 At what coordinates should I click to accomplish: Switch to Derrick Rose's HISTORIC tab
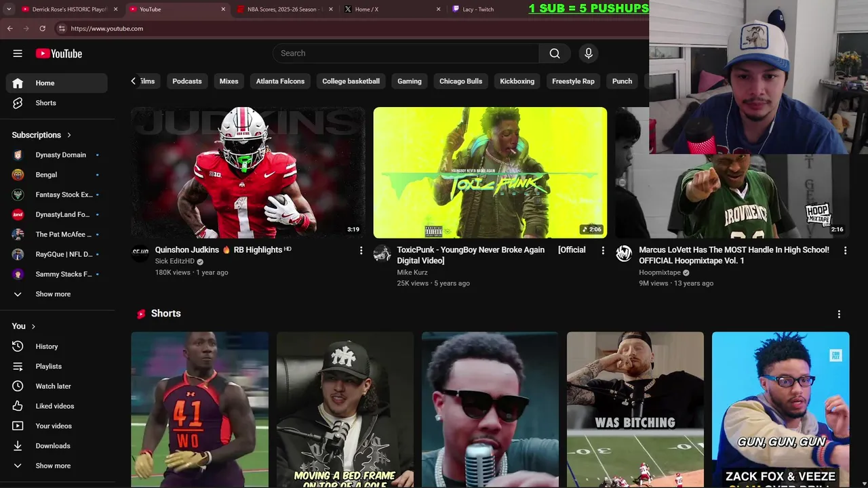(x=70, y=9)
